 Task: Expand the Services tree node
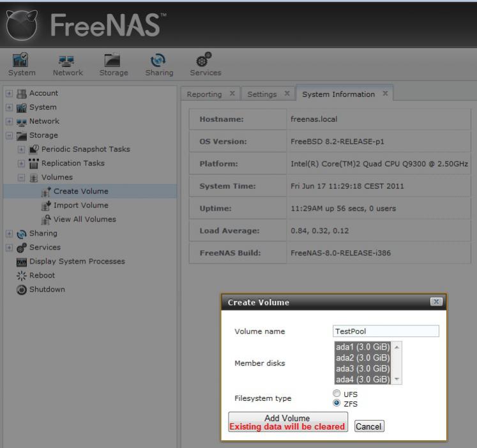(x=9, y=248)
